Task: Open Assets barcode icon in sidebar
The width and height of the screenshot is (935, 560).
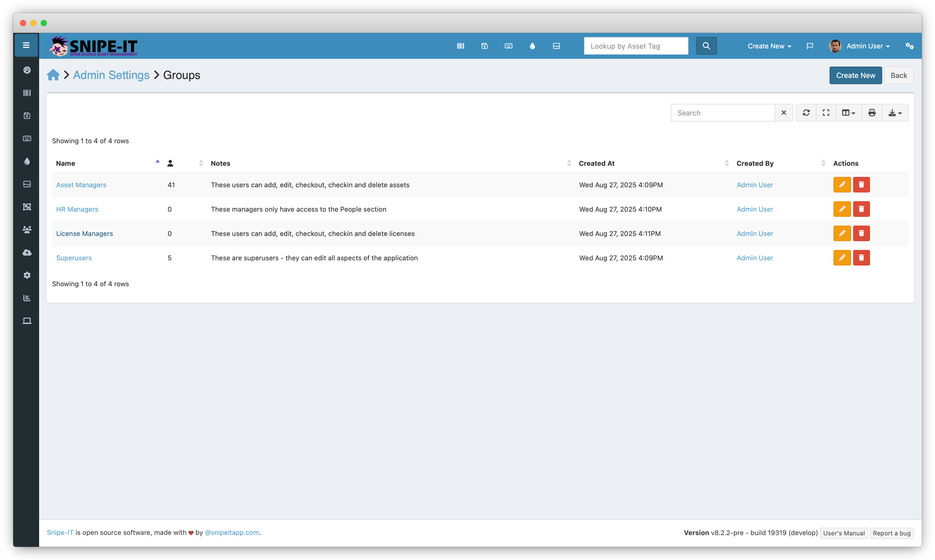Action: tap(27, 93)
